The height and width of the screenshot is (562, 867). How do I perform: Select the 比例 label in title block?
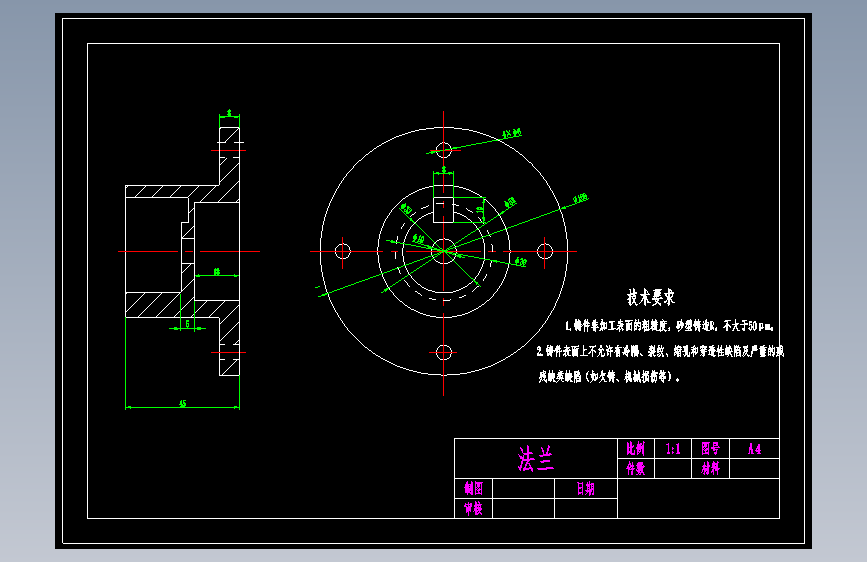(635, 449)
